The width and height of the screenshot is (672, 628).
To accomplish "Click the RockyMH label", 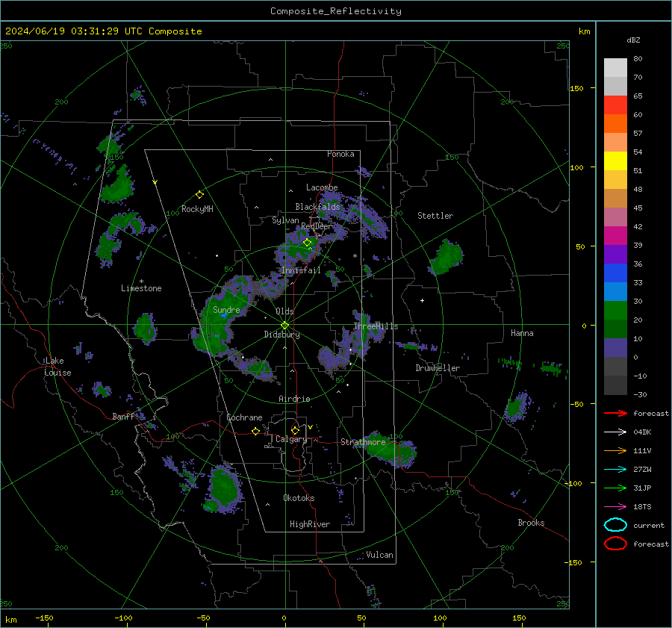I will tap(197, 209).
